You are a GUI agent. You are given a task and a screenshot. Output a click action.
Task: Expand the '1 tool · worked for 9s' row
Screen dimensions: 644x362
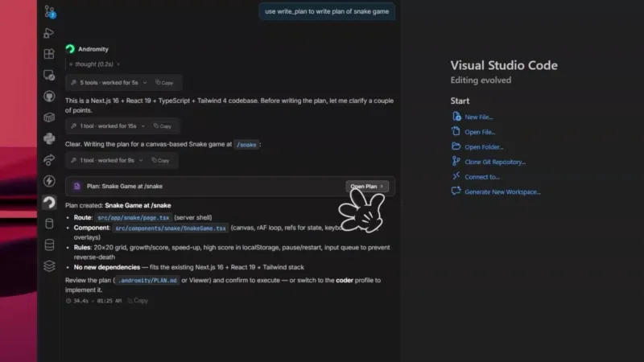(107, 160)
